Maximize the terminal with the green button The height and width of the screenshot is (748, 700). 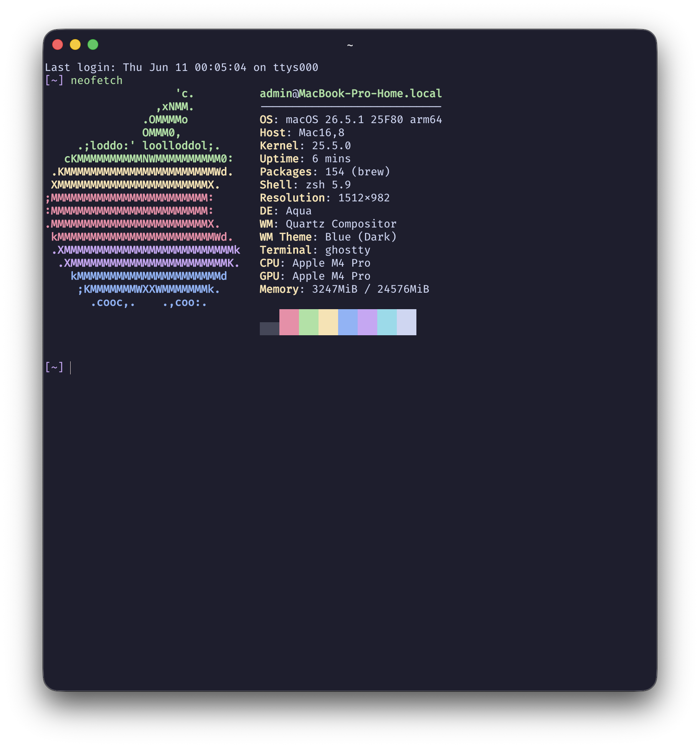pyautogui.click(x=93, y=45)
